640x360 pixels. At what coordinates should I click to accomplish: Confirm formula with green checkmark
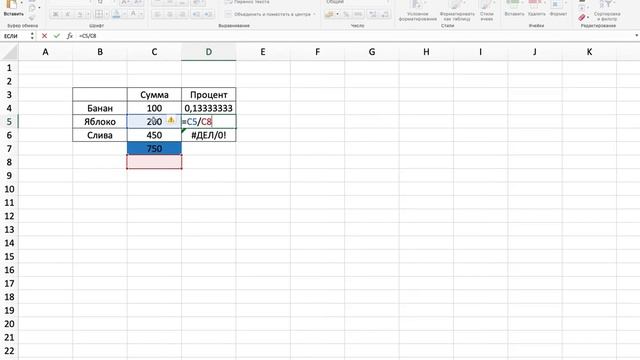point(57,36)
